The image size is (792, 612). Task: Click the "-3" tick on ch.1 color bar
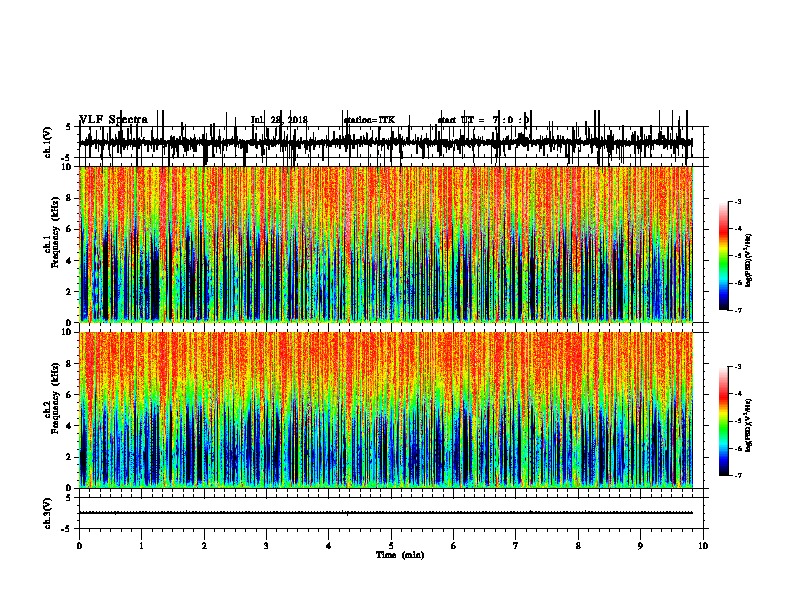738,202
